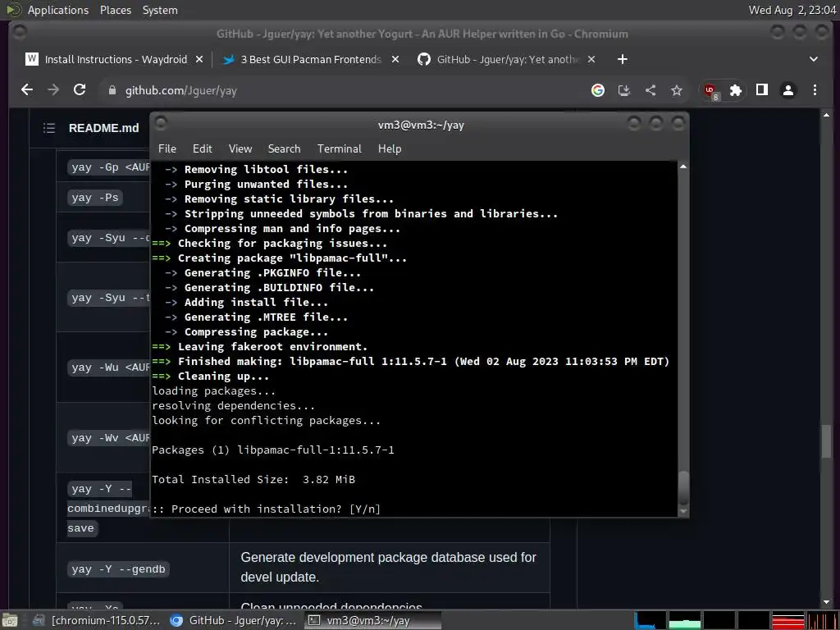Click the Total Installed Size line

click(253, 479)
